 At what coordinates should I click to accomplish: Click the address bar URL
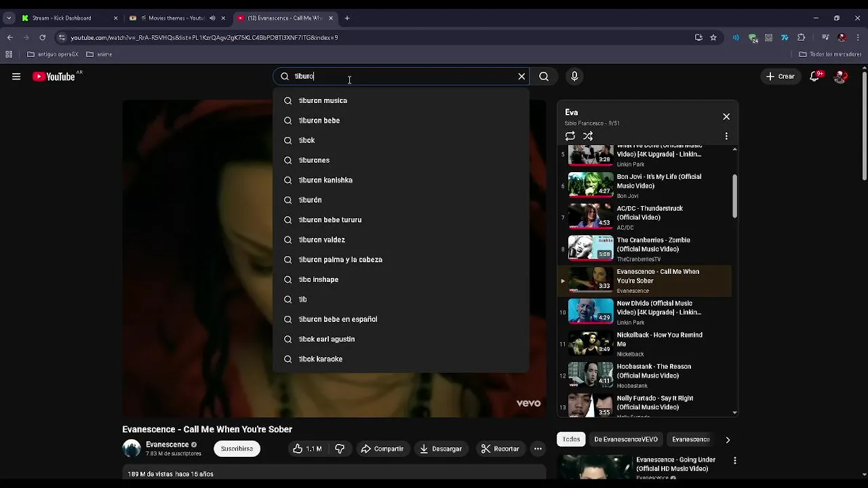point(204,38)
